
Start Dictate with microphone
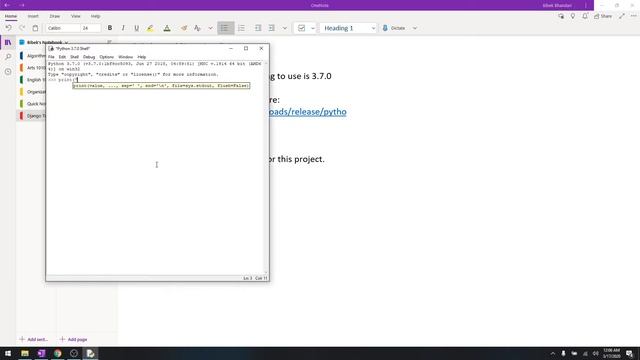394,28
